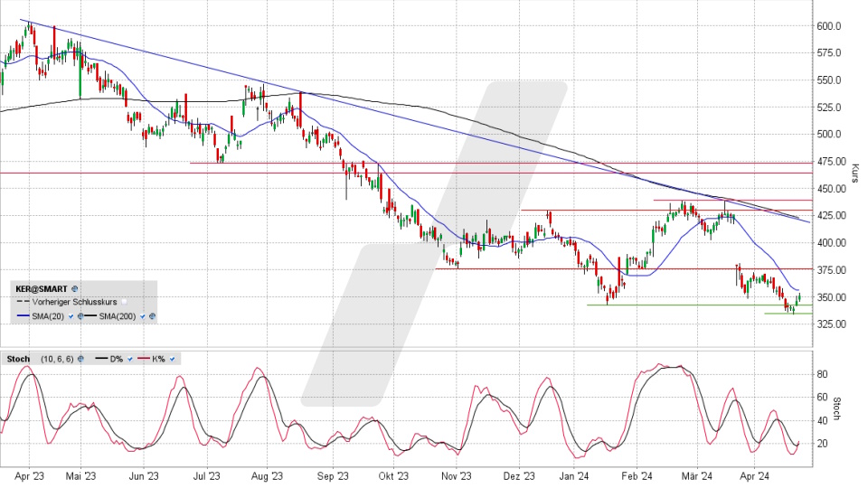Viewport: 868px width, 488px height.
Task: Click the Okt '23 date label
Action: point(393,476)
